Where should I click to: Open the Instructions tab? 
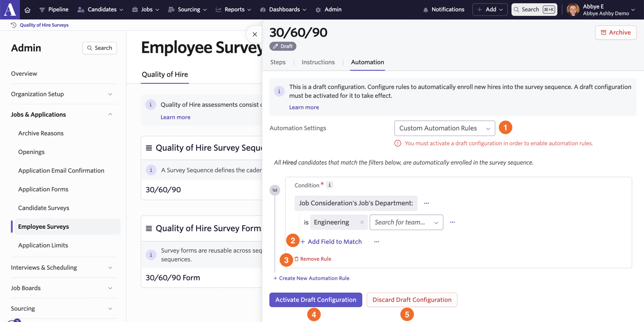[318, 62]
